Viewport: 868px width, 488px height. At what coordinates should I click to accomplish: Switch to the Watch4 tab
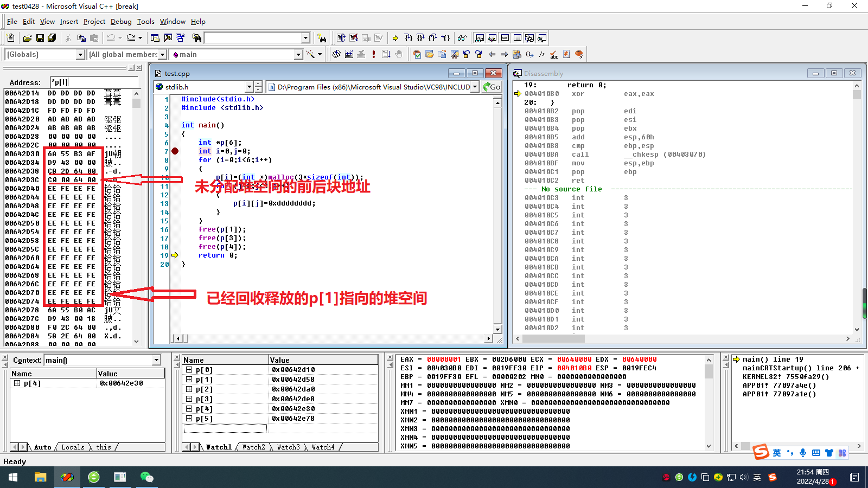coord(323,447)
